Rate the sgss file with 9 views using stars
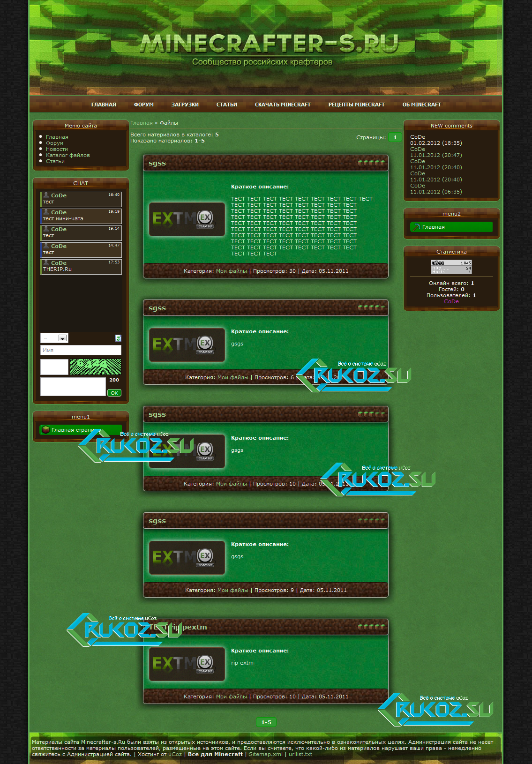Viewport: 532px width, 764px height. (x=371, y=521)
